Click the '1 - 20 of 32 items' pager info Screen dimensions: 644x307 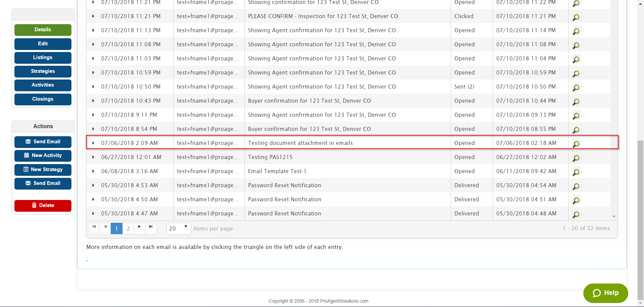586,228
